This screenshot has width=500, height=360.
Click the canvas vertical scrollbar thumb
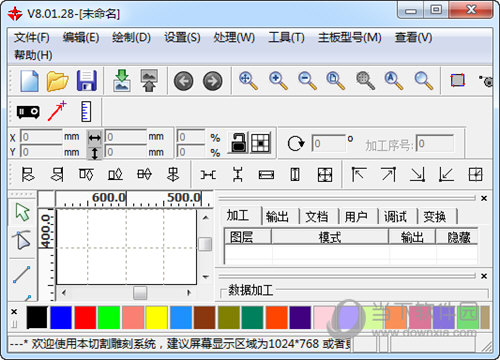click(x=205, y=244)
